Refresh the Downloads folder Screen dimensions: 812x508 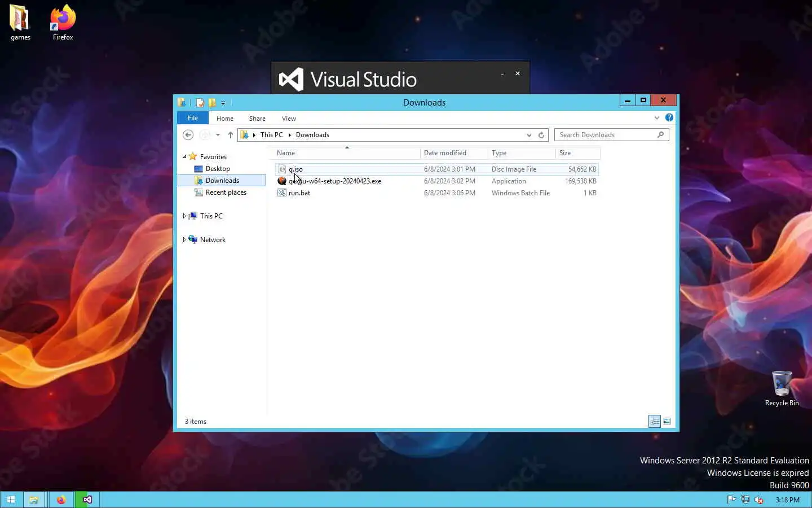541,135
